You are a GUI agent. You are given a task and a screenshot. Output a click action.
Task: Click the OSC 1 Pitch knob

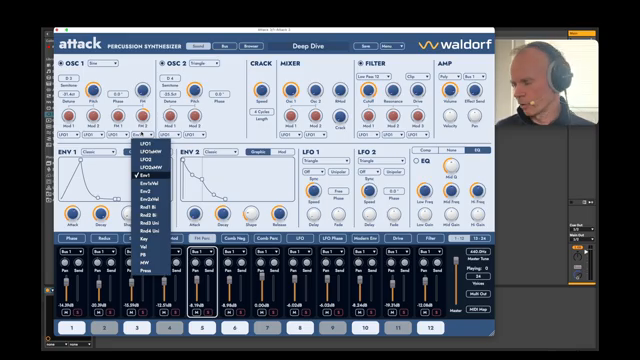point(93,90)
